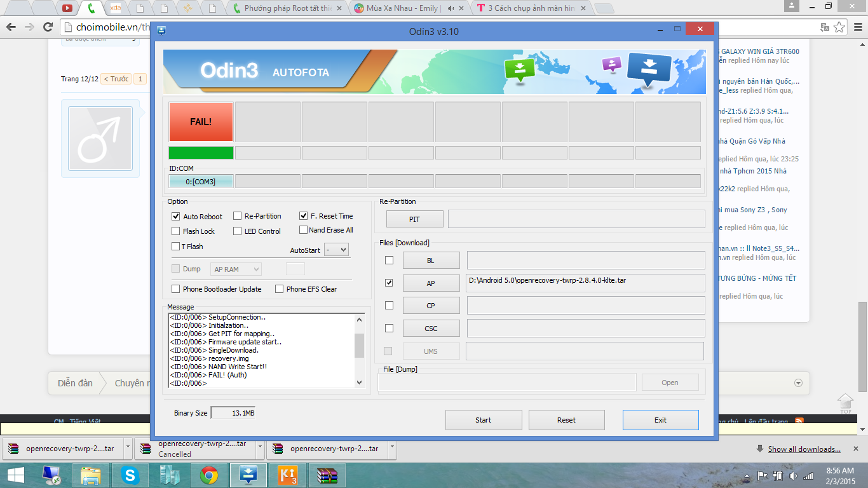Switch to the green phone icon tab
868x488 pixels.
[x=91, y=8]
